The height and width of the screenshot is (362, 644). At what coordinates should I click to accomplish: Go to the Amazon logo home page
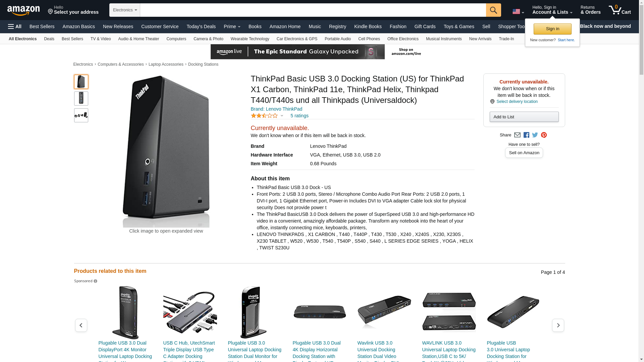[23, 10]
